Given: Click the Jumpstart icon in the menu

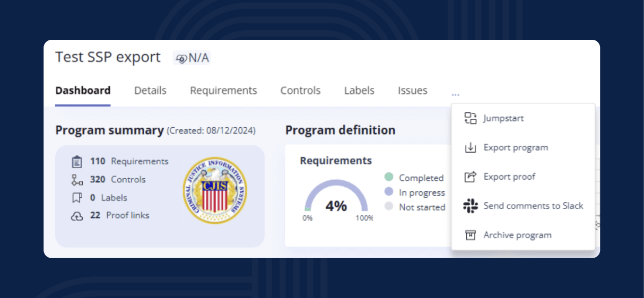Looking at the screenshot, I should click(x=471, y=118).
